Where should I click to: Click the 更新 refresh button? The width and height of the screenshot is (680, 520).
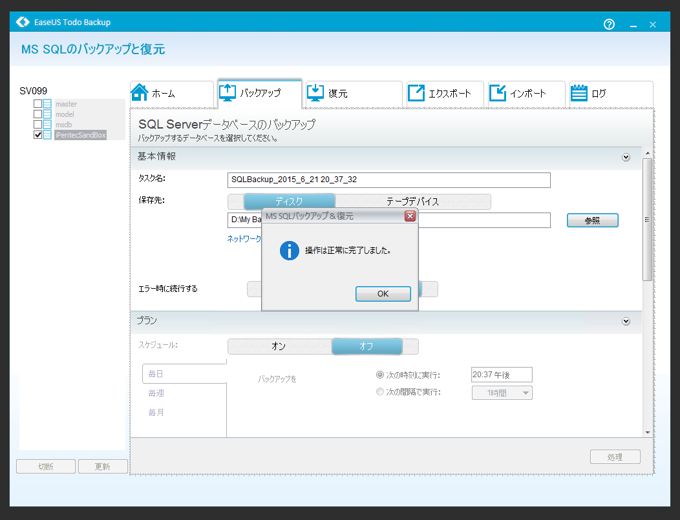pos(103,467)
